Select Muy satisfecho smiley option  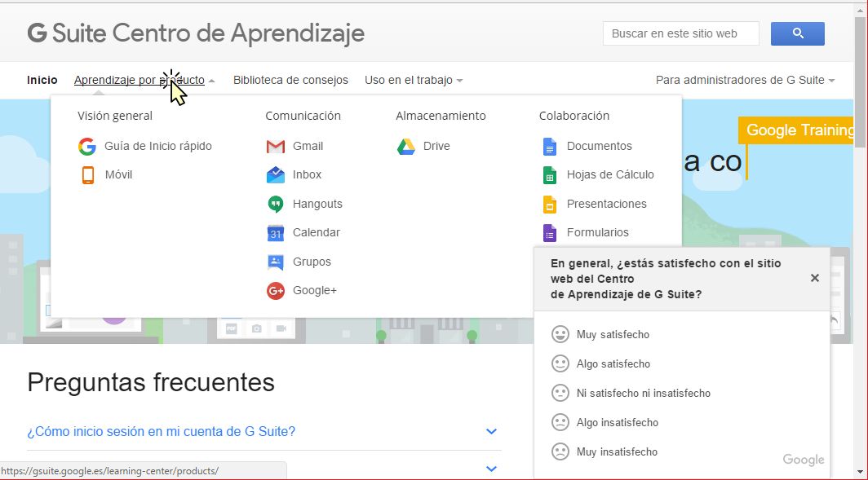click(560, 334)
